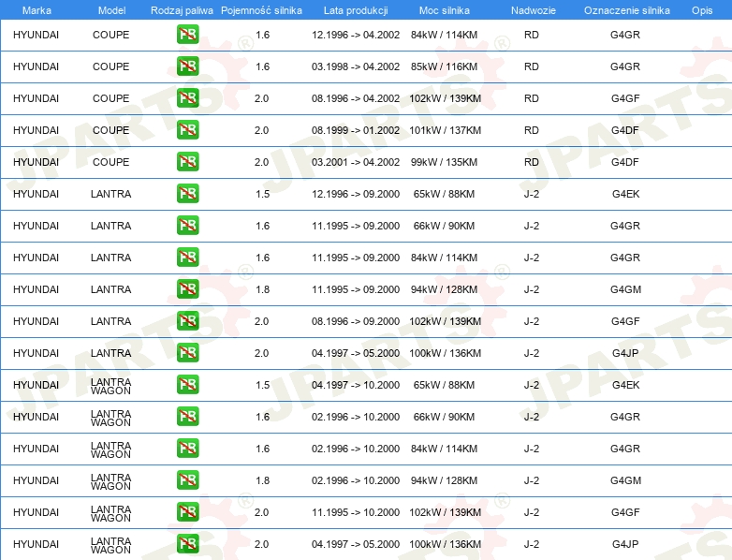
Task: Click fuel icon in LANTRA 1.5 12.1996 row
Action: point(187,193)
